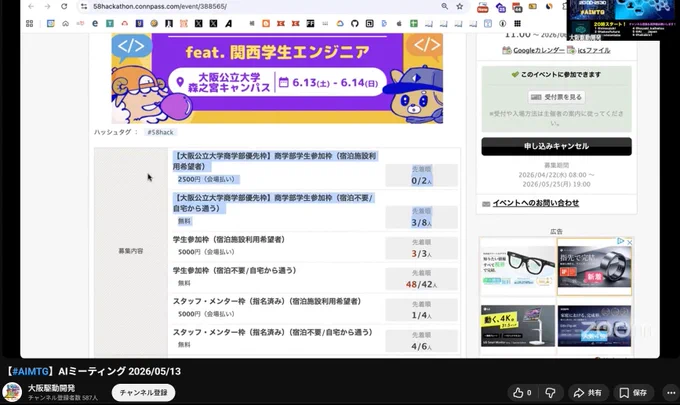Image resolution: width=680 pixels, height=405 pixels.
Task: Click the 58hackathon event banner image
Action: coord(277,78)
